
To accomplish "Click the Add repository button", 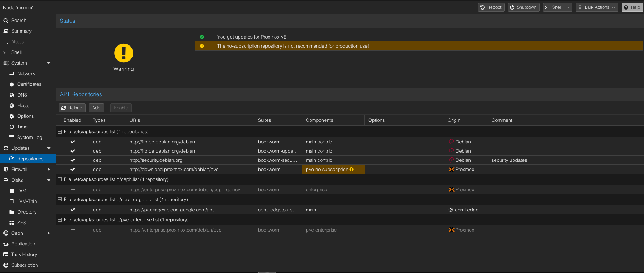I will click(96, 108).
